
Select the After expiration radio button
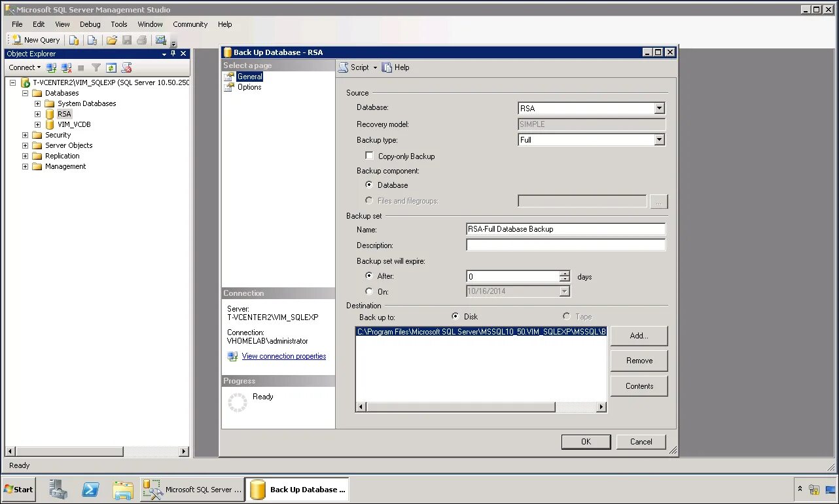[369, 276]
